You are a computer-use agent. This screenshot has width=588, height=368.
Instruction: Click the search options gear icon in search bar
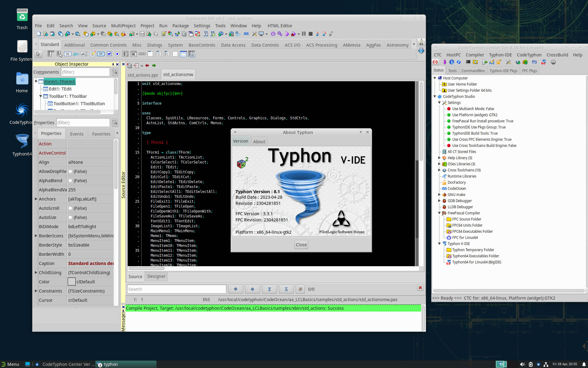coord(300,289)
